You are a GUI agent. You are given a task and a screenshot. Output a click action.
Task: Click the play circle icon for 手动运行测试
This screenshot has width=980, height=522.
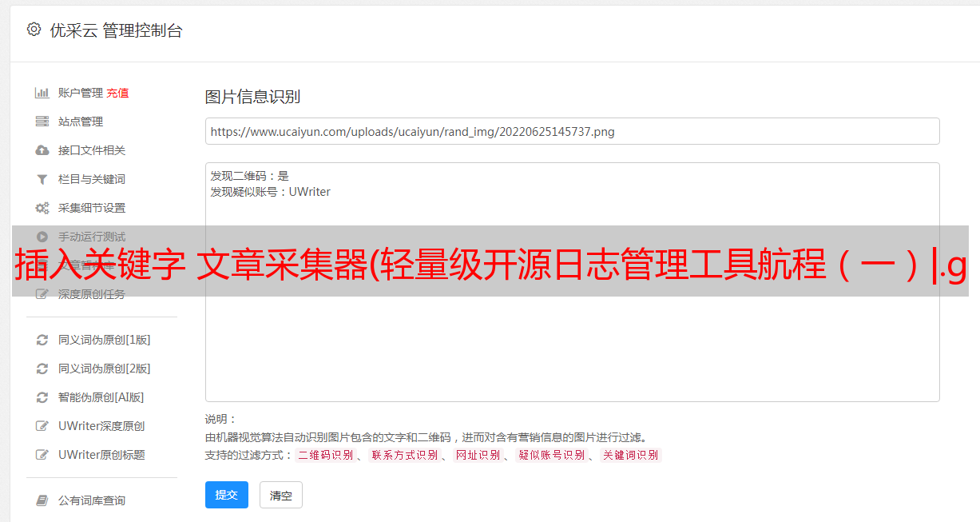pyautogui.click(x=42, y=237)
